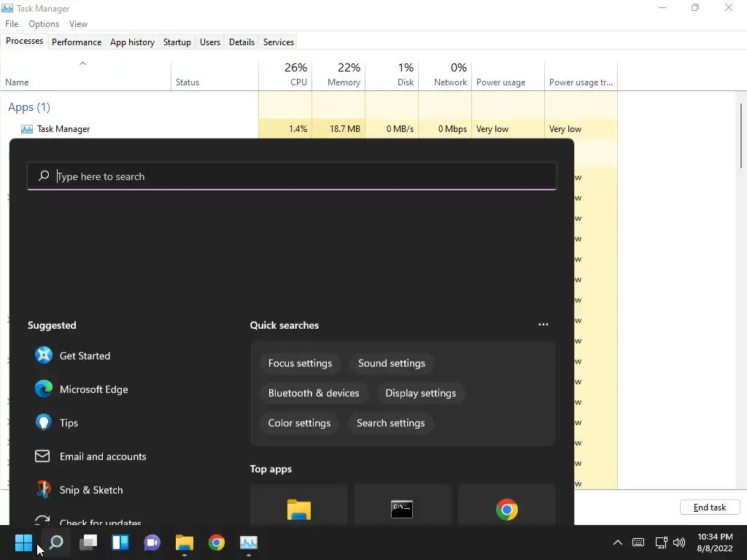This screenshot has height=560, width=747.
Task: Launch Snip & Sketch from Suggested
Action: (79, 489)
